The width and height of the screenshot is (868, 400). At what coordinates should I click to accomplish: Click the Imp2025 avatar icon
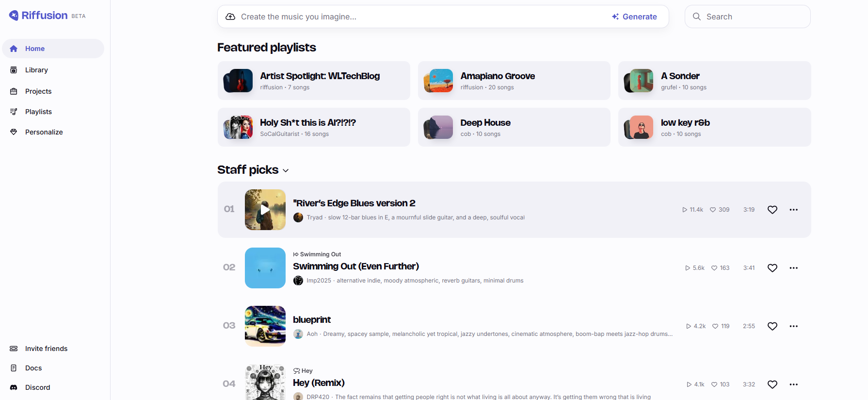(298, 281)
